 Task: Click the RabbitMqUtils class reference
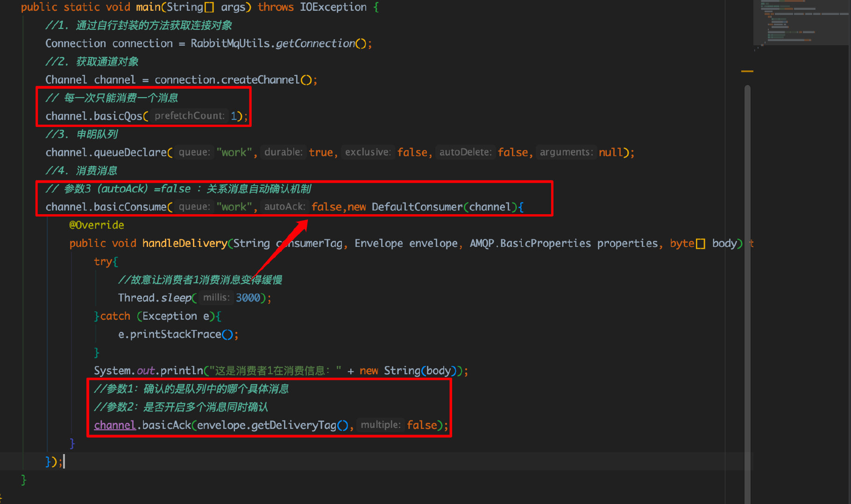(x=230, y=43)
